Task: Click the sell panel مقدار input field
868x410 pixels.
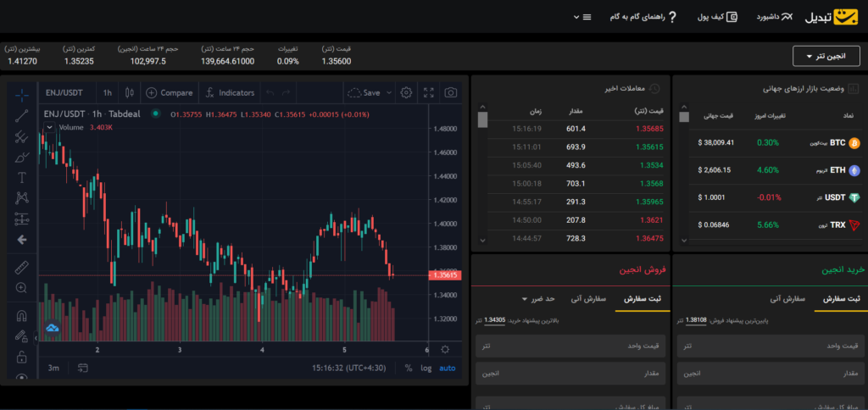Action: click(572, 374)
